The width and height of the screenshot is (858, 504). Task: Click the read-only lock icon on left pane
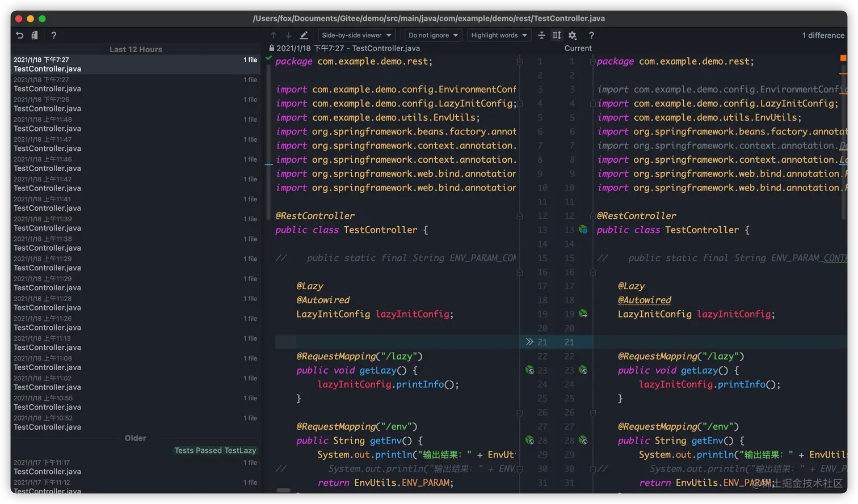point(272,49)
